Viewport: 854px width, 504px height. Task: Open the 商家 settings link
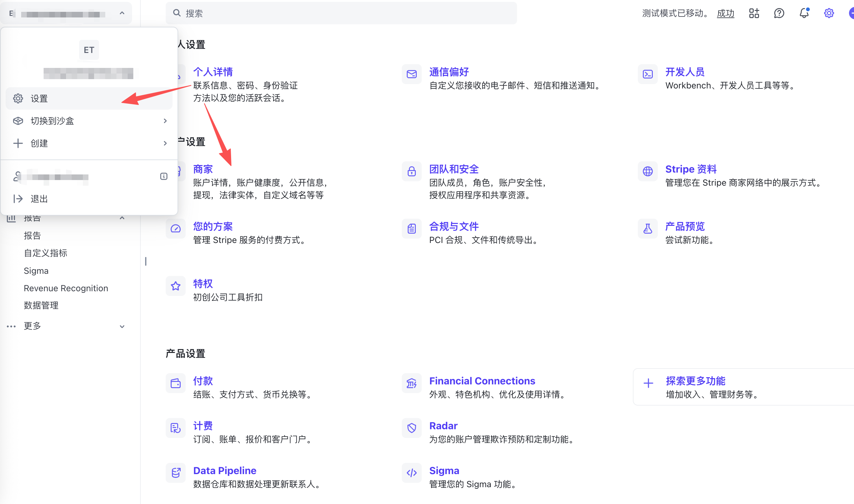coord(203,169)
